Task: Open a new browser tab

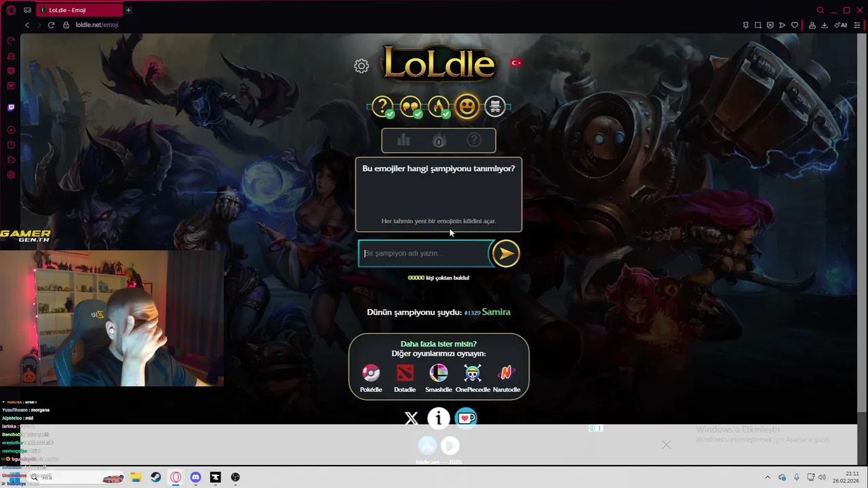Action: click(128, 10)
